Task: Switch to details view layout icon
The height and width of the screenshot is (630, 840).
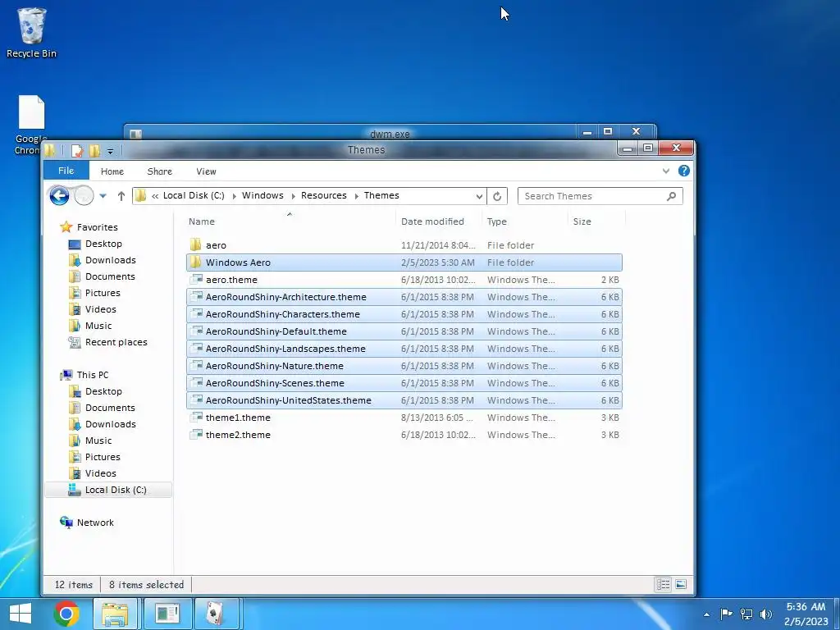Action: point(663,584)
